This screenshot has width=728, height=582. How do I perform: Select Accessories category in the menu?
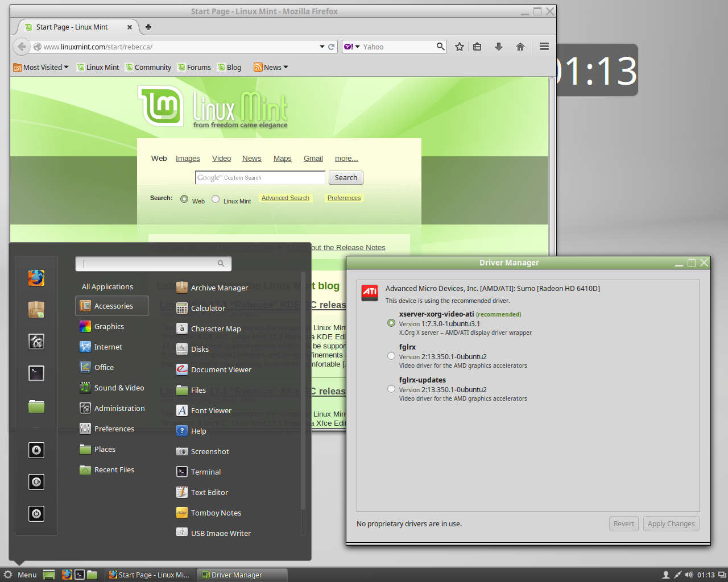(x=112, y=306)
